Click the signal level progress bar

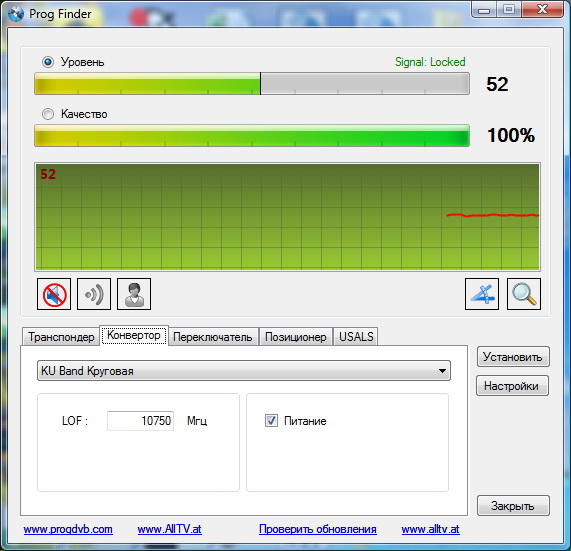(252, 84)
